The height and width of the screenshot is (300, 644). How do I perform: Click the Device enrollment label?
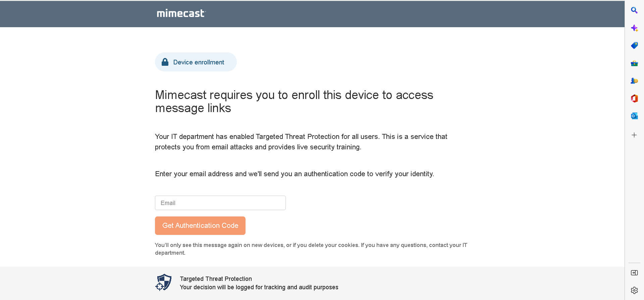pos(199,62)
